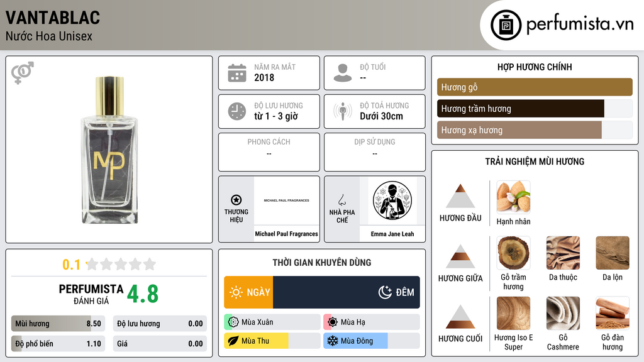This screenshot has width=644, height=362.
Task: Click the green 4.8 Perfumista score
Action: coord(143,294)
